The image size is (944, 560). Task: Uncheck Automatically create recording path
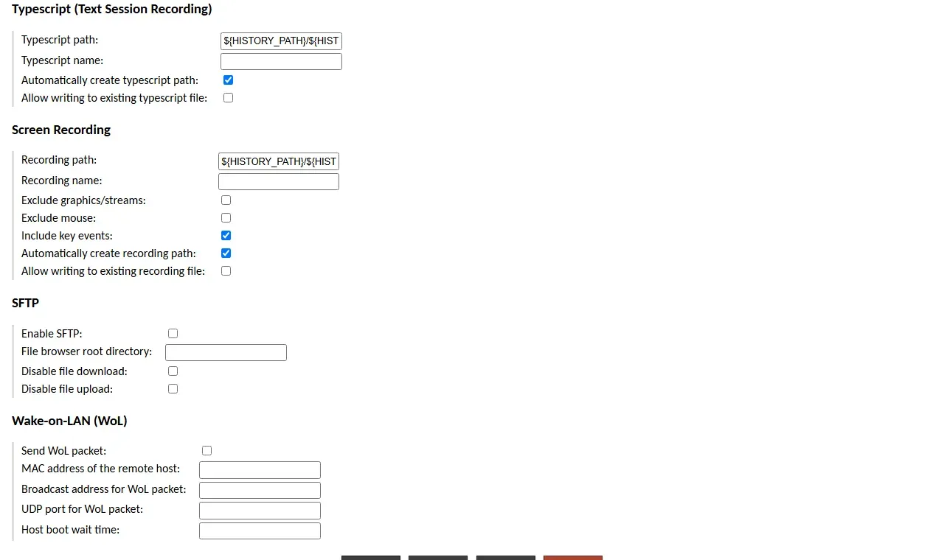(x=226, y=253)
